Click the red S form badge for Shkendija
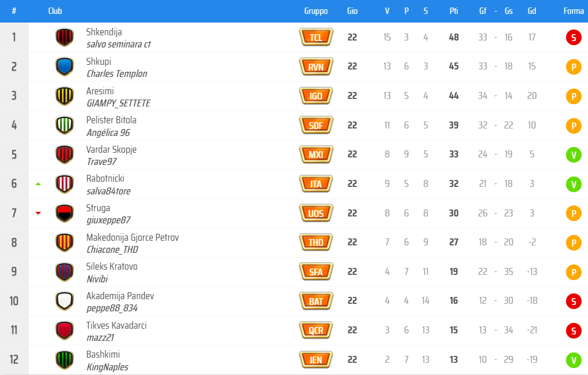This screenshot has height=375, width=588. click(574, 36)
